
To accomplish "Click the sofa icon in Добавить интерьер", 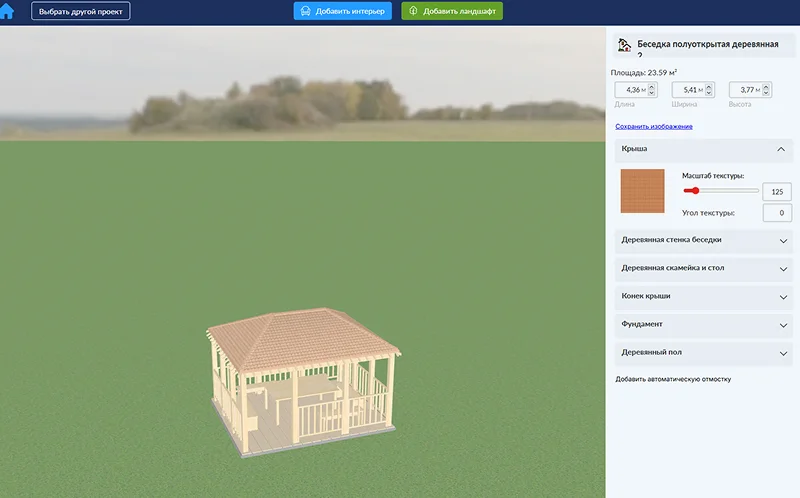I will point(304,11).
